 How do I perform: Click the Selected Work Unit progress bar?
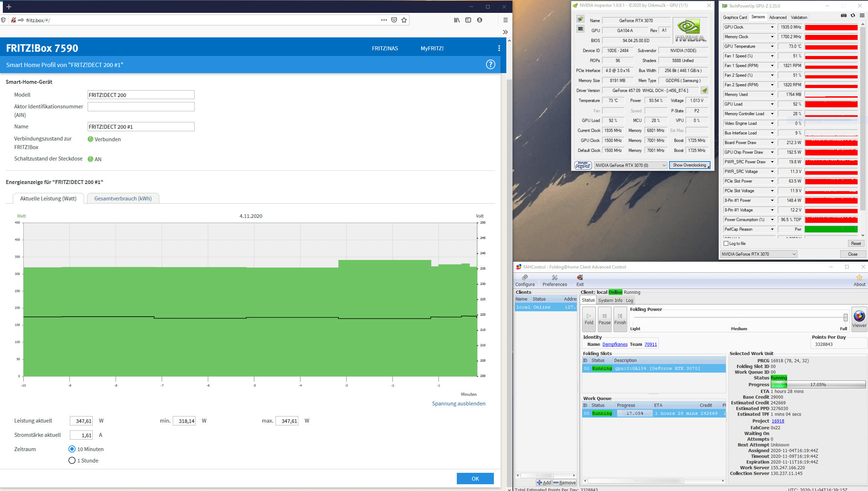coord(818,384)
